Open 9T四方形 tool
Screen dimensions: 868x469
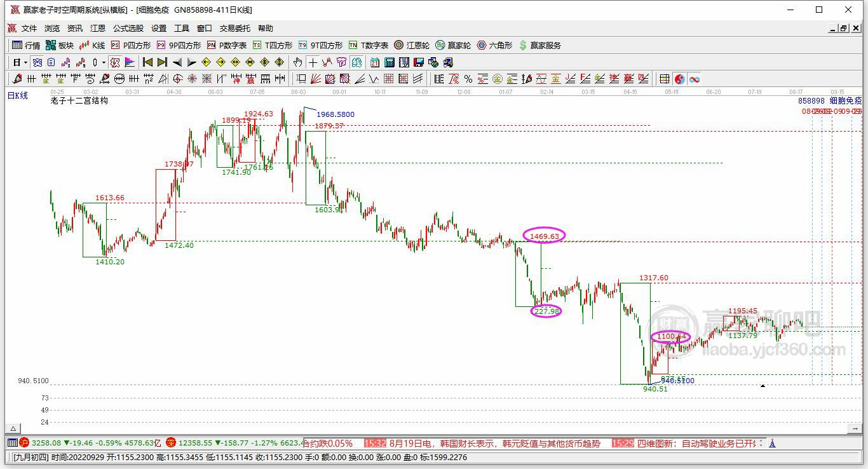click(320, 45)
